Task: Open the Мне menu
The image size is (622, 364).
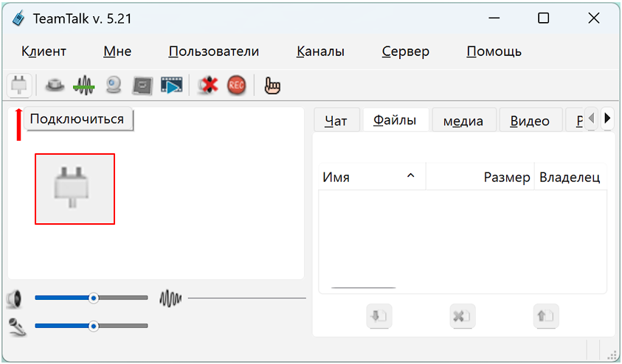Action: click(117, 52)
